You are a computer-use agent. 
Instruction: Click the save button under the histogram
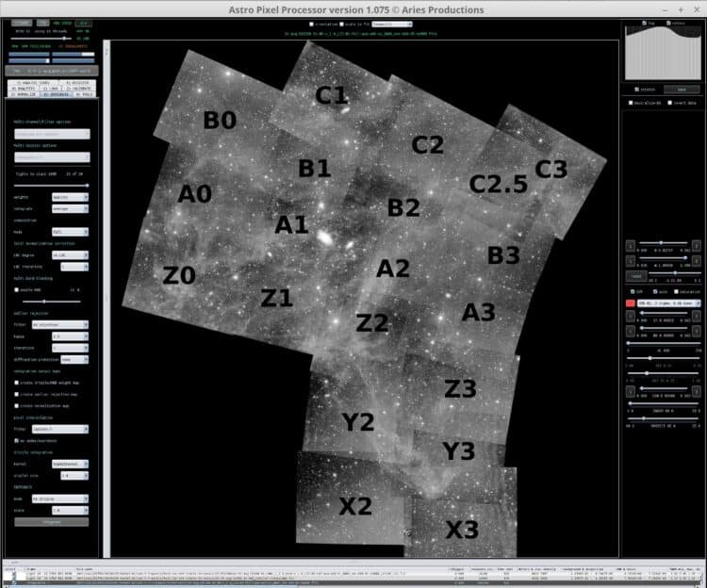pyautogui.click(x=682, y=90)
